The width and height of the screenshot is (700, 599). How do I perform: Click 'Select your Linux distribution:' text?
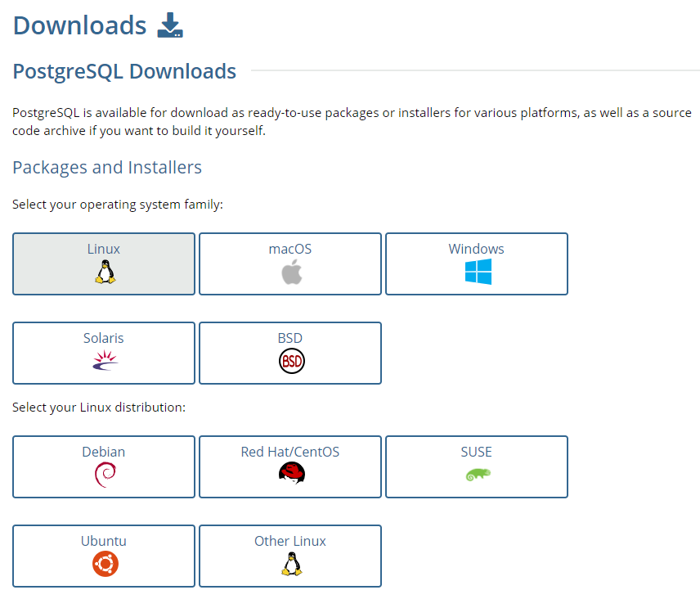tap(99, 408)
